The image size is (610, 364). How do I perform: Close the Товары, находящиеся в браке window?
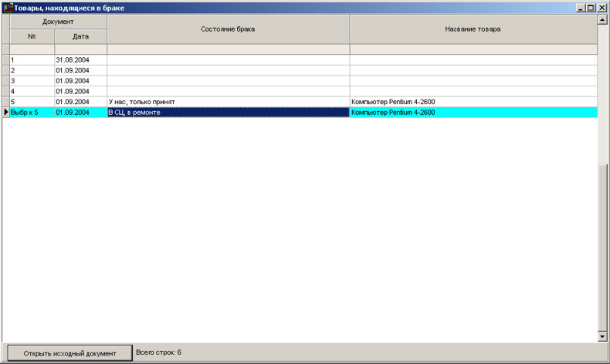(602, 8)
